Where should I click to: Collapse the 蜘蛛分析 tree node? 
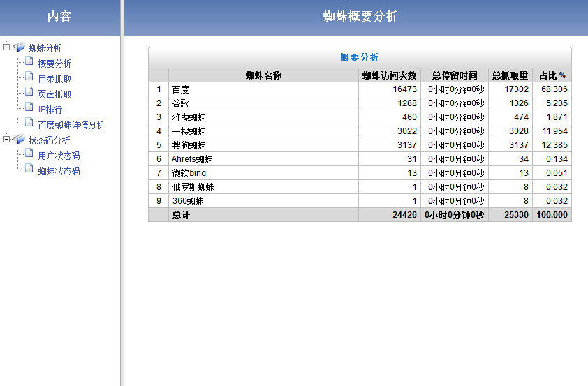point(6,47)
